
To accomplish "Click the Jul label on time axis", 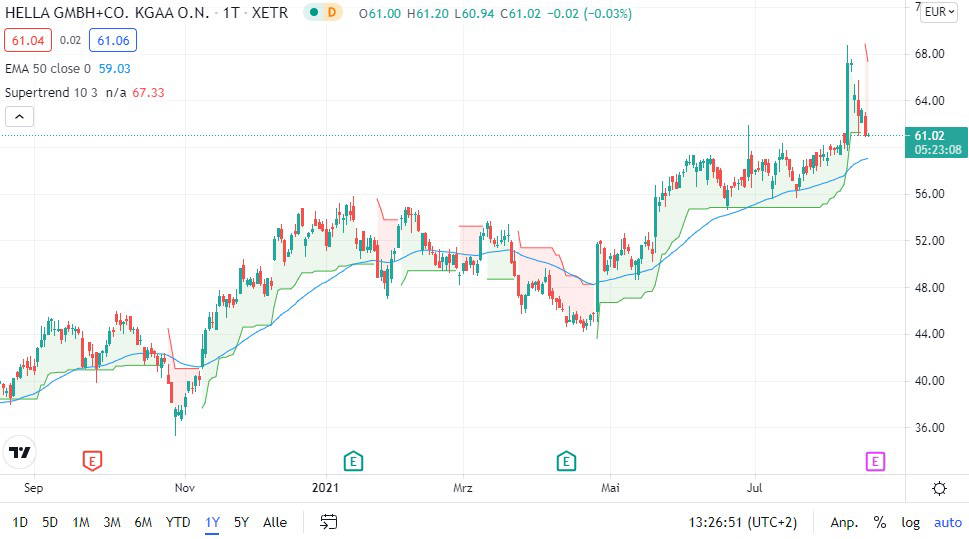I will point(755,488).
